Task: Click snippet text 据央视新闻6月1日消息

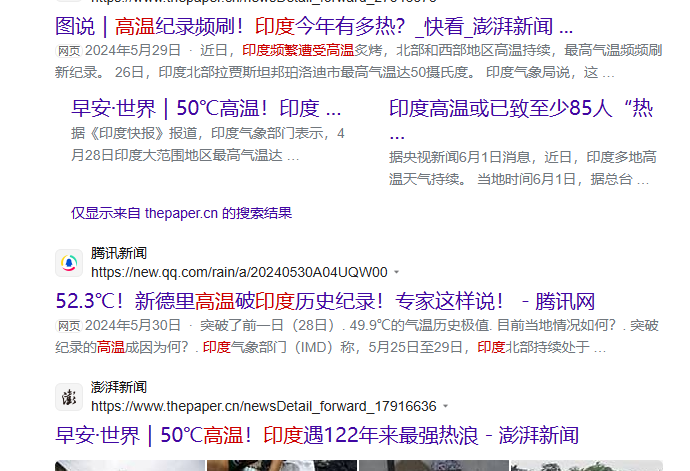Action: [459, 157]
